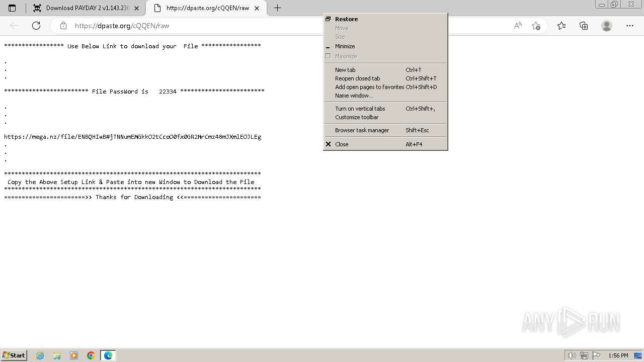644x362 pixels.
Task: Close the Download PAYDAY 2 tab
Action: click(137, 8)
